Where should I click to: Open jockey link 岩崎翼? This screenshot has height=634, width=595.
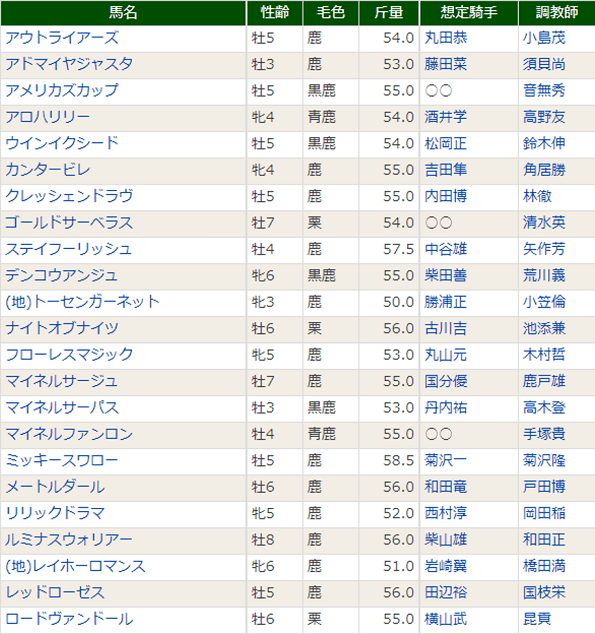point(446,566)
